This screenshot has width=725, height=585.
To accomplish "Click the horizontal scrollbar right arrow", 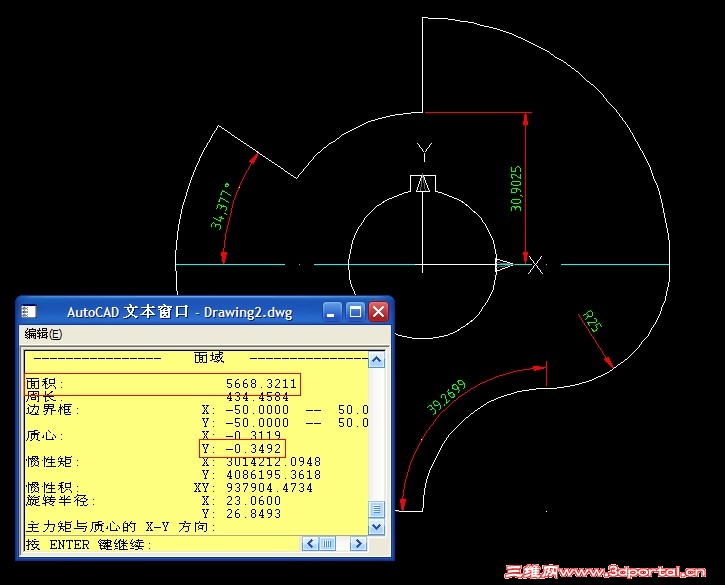I will point(358,543).
